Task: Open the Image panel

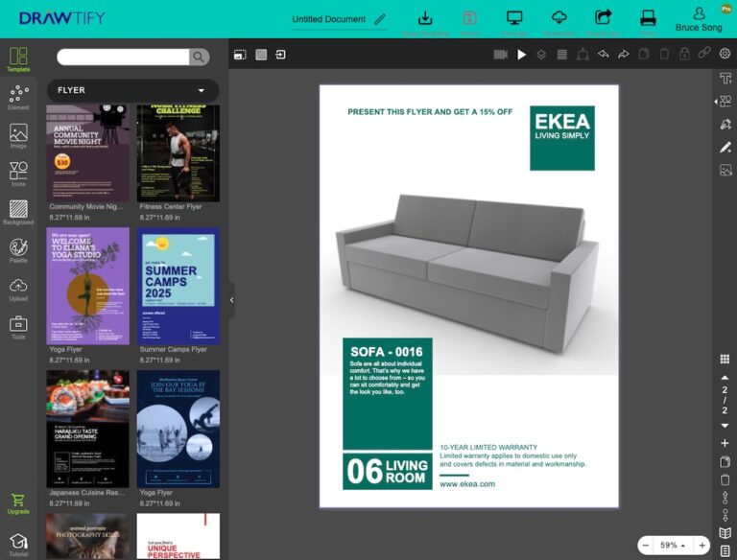Action: (x=18, y=136)
